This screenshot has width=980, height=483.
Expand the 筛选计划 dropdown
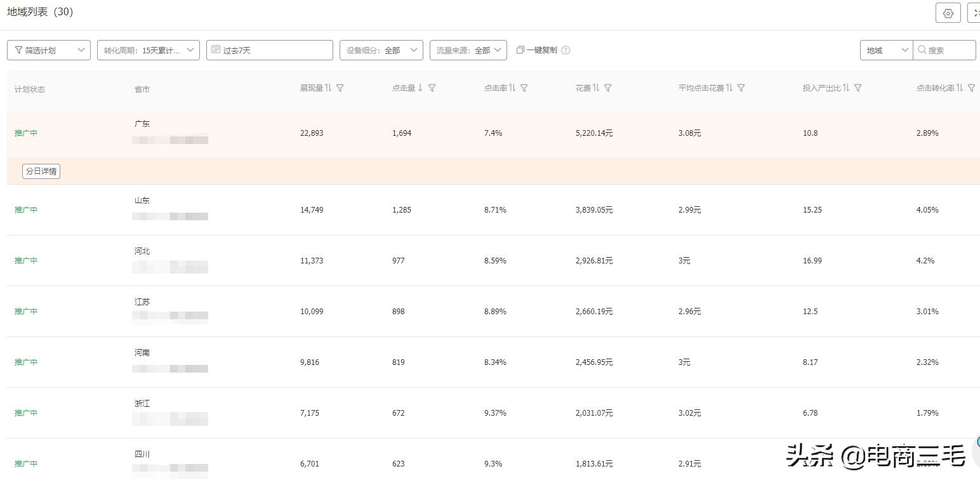point(49,50)
